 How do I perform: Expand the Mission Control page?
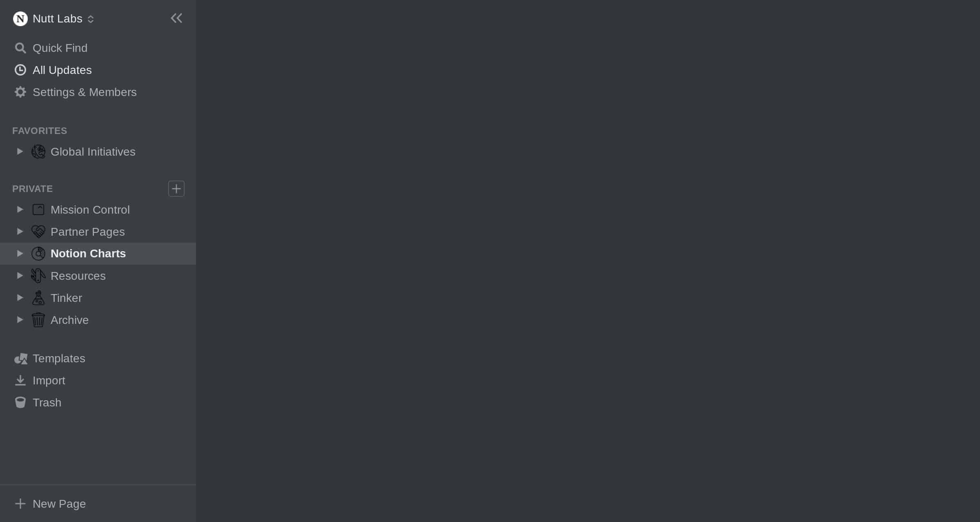[x=20, y=209]
